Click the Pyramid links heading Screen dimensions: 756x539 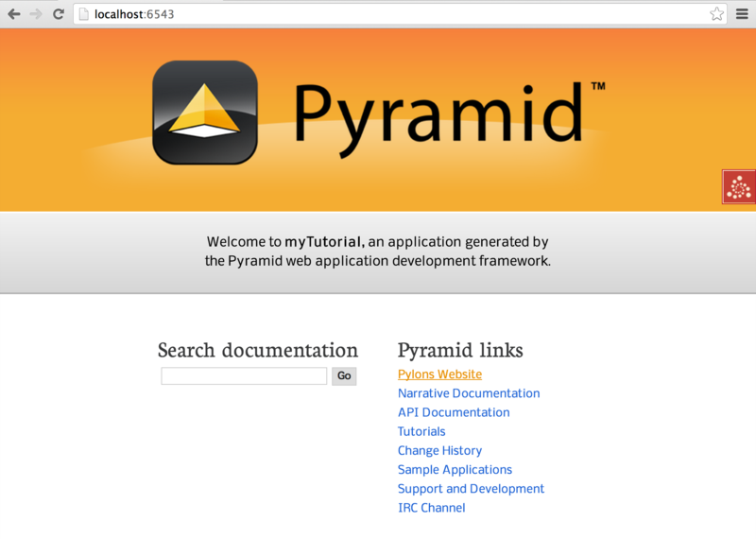pos(460,350)
